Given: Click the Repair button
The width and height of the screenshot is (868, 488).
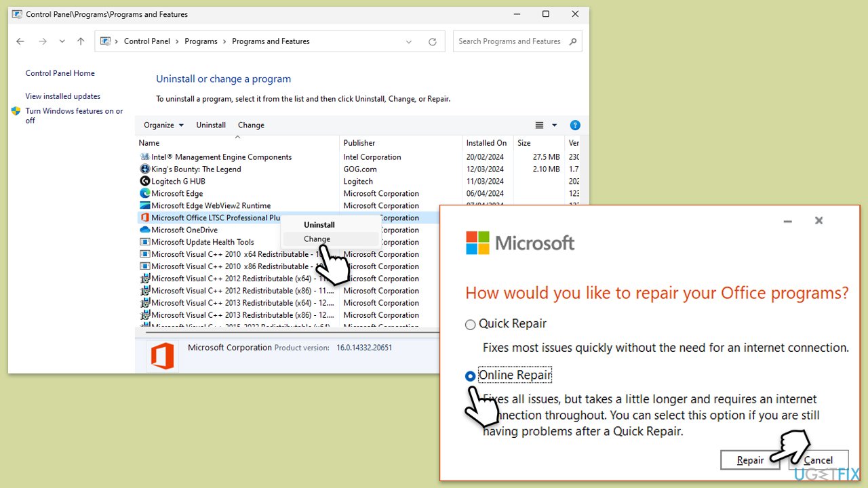Looking at the screenshot, I should pyautogui.click(x=751, y=460).
